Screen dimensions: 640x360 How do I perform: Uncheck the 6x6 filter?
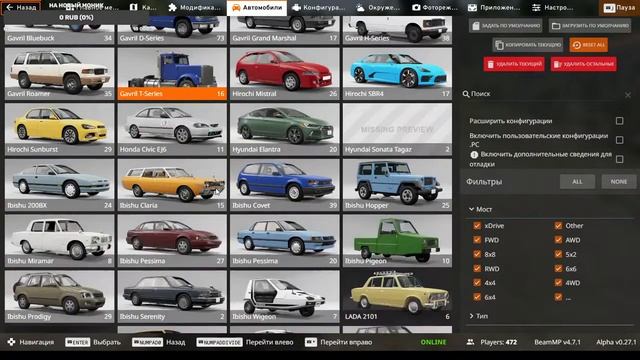pos(558,268)
